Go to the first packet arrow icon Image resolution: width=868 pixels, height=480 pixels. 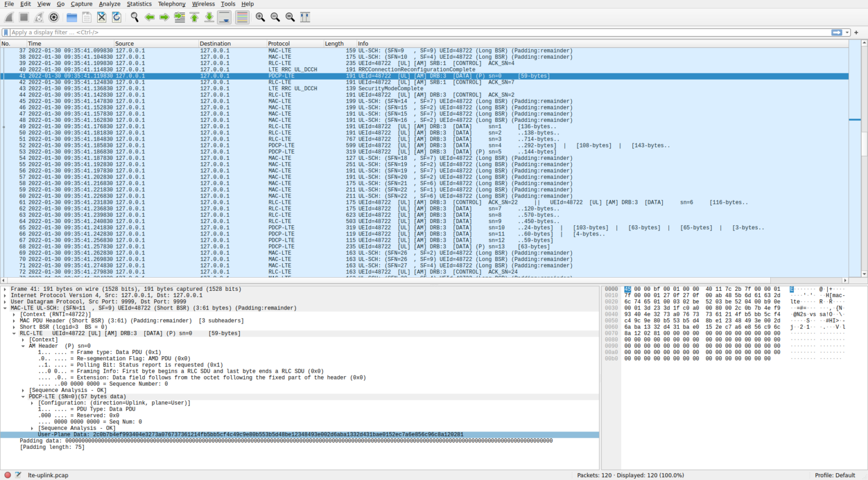point(194,18)
